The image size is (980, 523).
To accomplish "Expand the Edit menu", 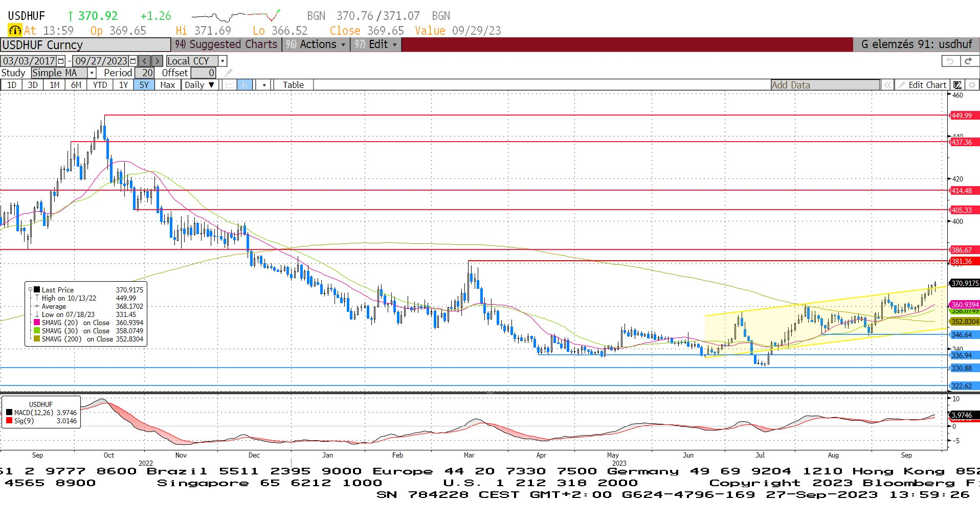I will click(x=376, y=44).
